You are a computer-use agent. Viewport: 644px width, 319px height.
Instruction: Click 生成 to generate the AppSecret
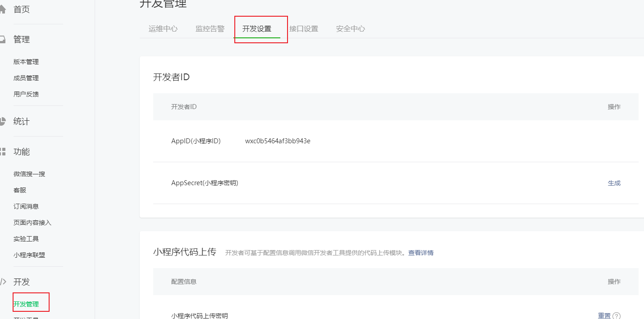[x=614, y=183]
